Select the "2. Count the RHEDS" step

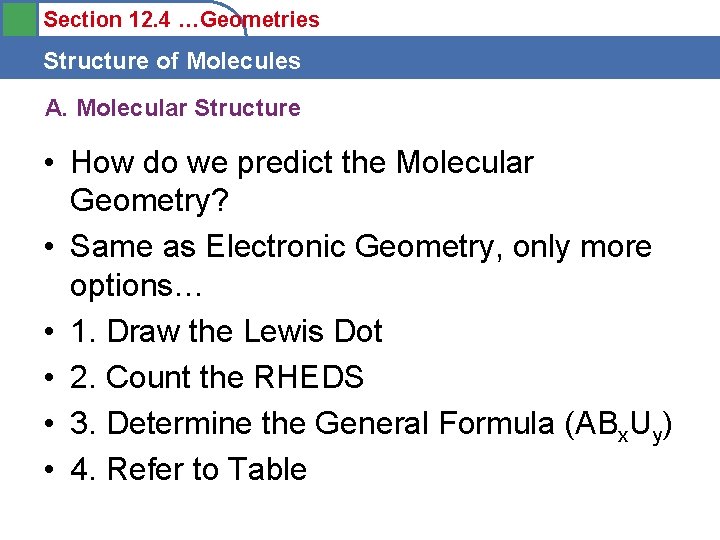(x=217, y=377)
